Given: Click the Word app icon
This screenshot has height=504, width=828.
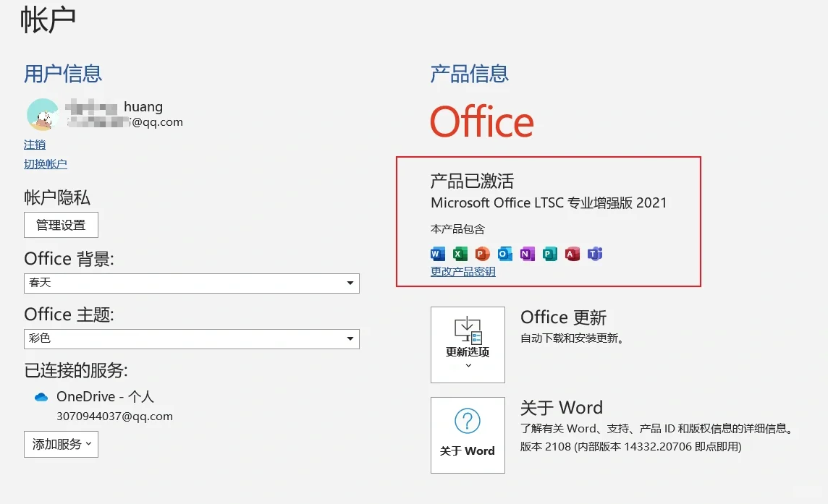Looking at the screenshot, I should click(x=438, y=255).
